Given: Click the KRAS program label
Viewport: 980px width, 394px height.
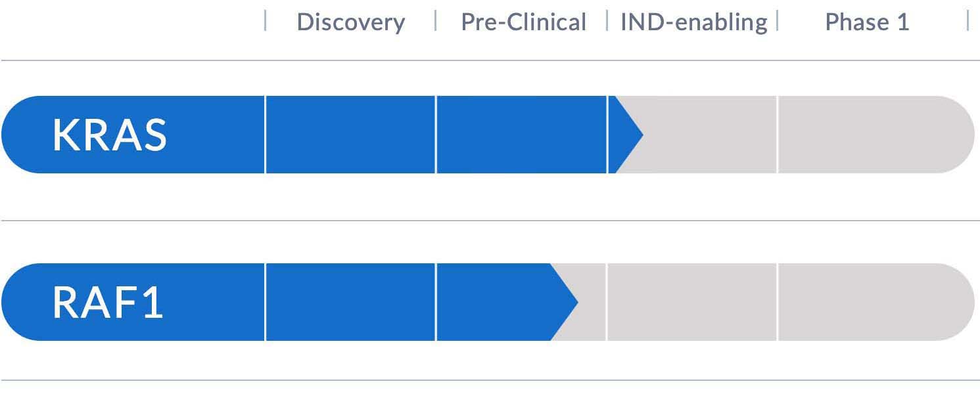Looking at the screenshot, I should [x=110, y=135].
